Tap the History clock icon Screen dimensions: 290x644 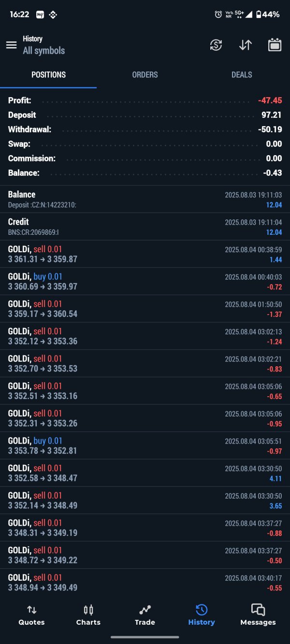point(202,610)
